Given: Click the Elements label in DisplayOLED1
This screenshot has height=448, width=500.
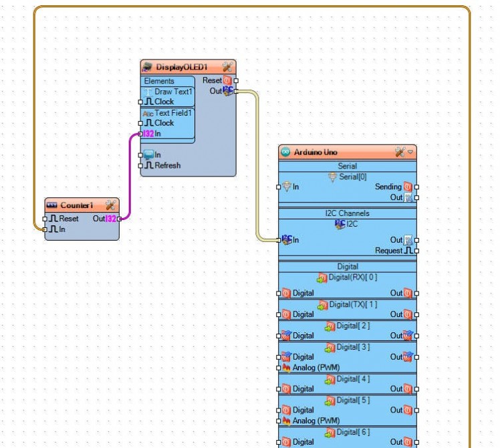Looking at the screenshot, I should 159,81.
